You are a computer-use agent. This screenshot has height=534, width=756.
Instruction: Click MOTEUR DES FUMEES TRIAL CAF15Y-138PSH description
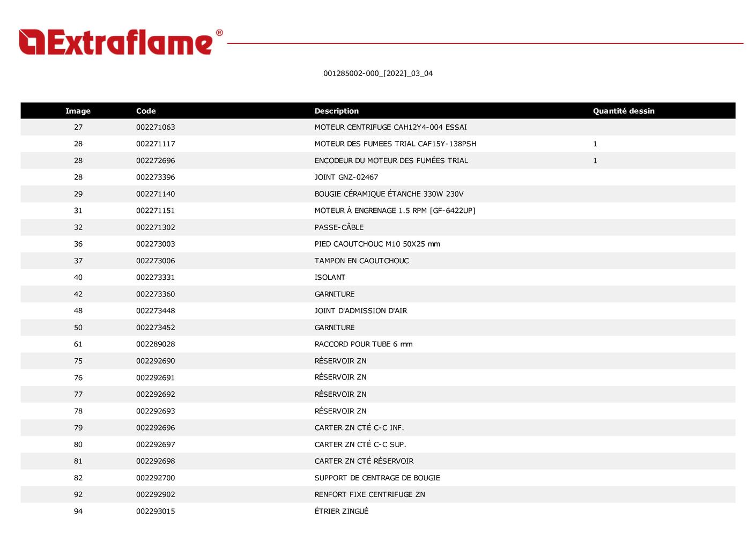(395, 144)
